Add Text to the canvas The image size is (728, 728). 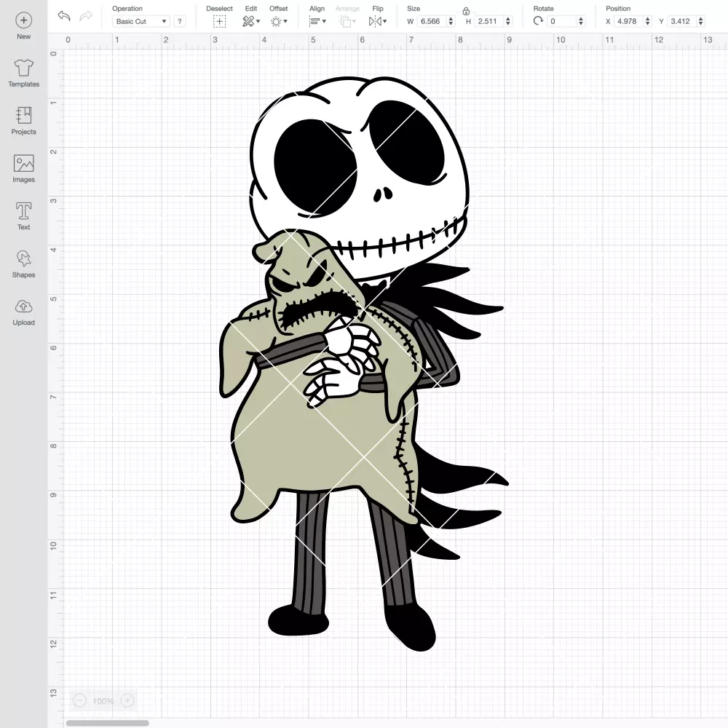24,216
